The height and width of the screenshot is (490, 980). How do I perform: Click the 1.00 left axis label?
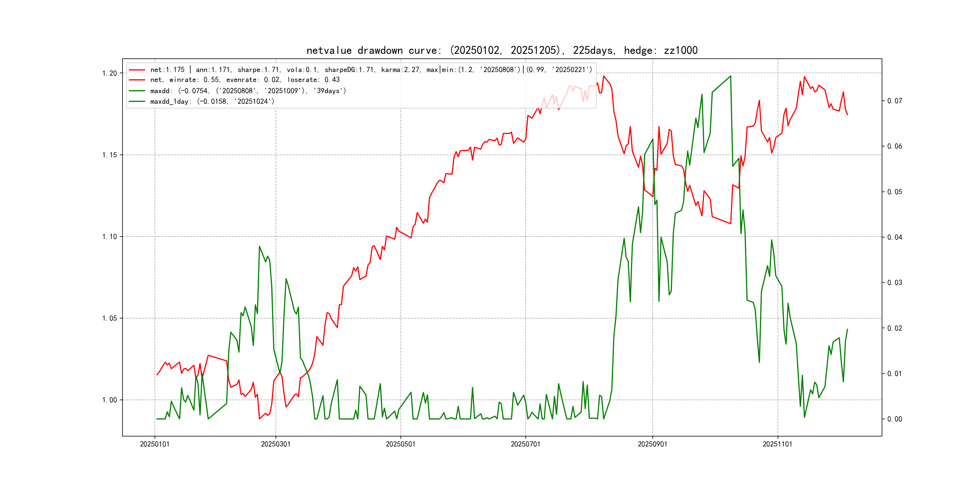click(109, 400)
